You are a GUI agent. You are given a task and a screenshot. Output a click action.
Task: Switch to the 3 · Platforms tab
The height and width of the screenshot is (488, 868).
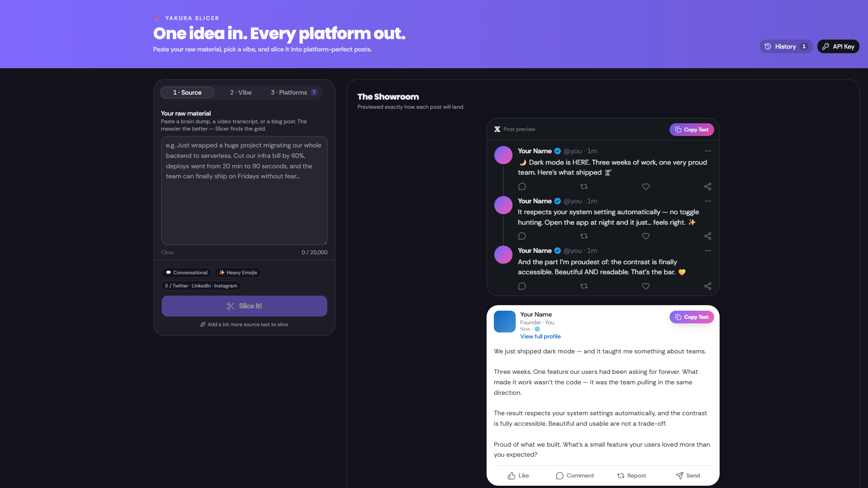pyautogui.click(x=293, y=92)
